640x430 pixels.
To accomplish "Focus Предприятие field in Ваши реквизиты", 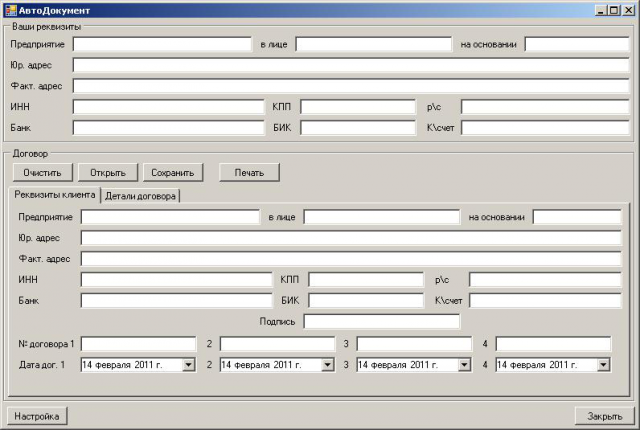I will tap(162, 44).
